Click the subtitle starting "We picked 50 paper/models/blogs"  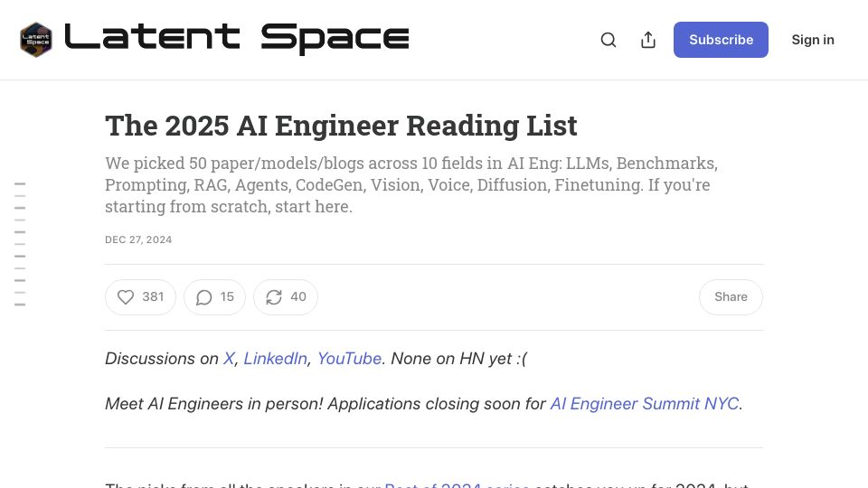411,184
